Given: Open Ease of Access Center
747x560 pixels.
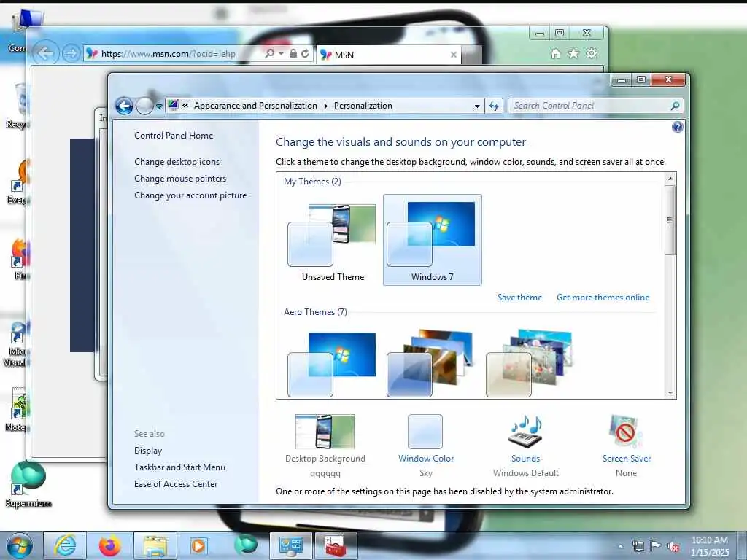Looking at the screenshot, I should (x=176, y=484).
